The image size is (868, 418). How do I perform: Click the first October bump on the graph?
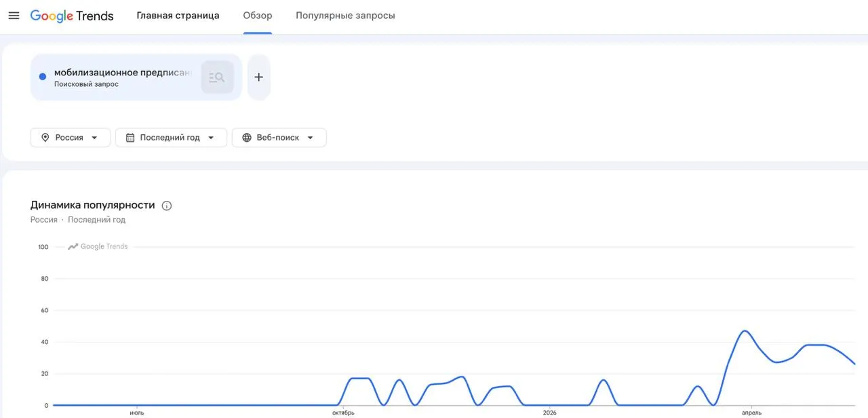(359, 378)
